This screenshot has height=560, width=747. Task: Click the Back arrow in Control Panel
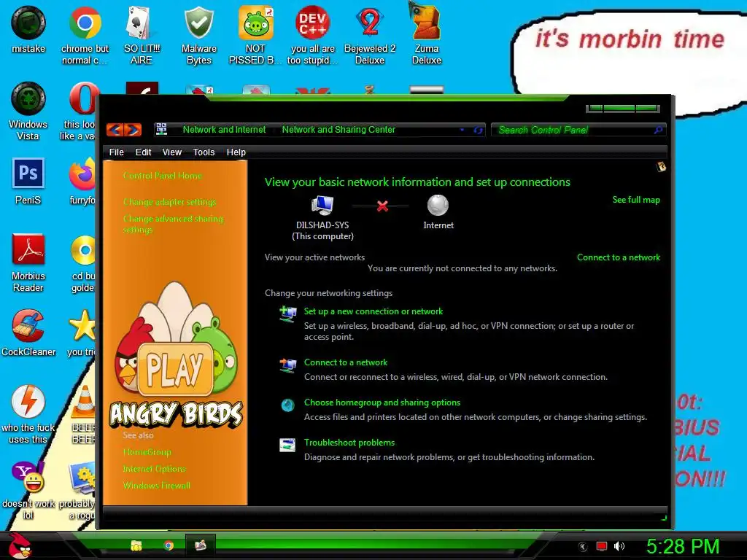pos(115,129)
